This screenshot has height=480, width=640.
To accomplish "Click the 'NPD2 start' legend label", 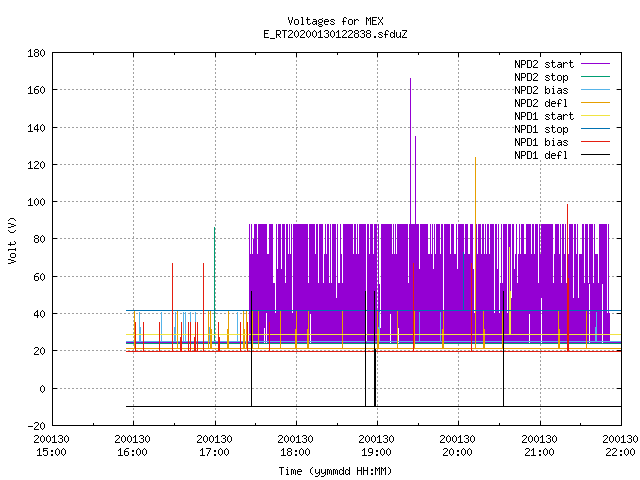I will [544, 64].
